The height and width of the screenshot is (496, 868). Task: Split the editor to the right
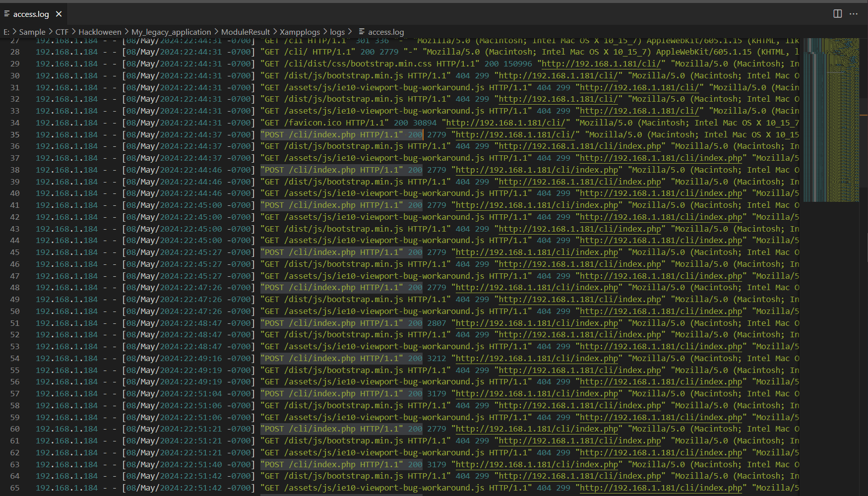tap(837, 14)
